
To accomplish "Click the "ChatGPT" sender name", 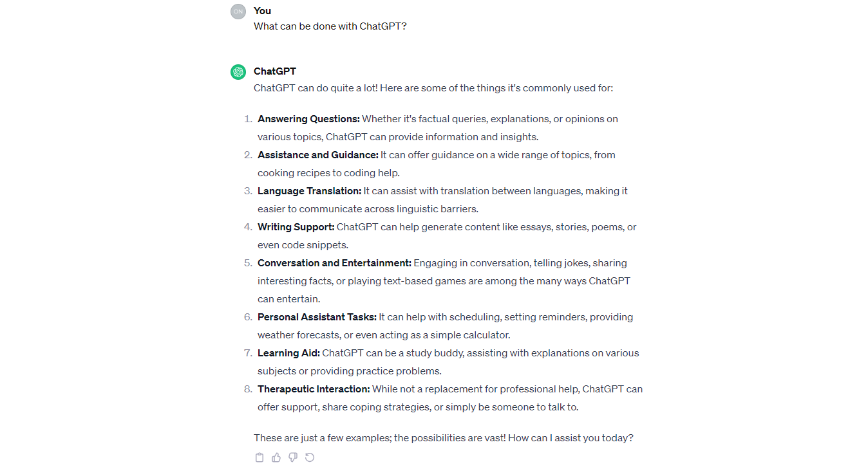I will [x=275, y=71].
